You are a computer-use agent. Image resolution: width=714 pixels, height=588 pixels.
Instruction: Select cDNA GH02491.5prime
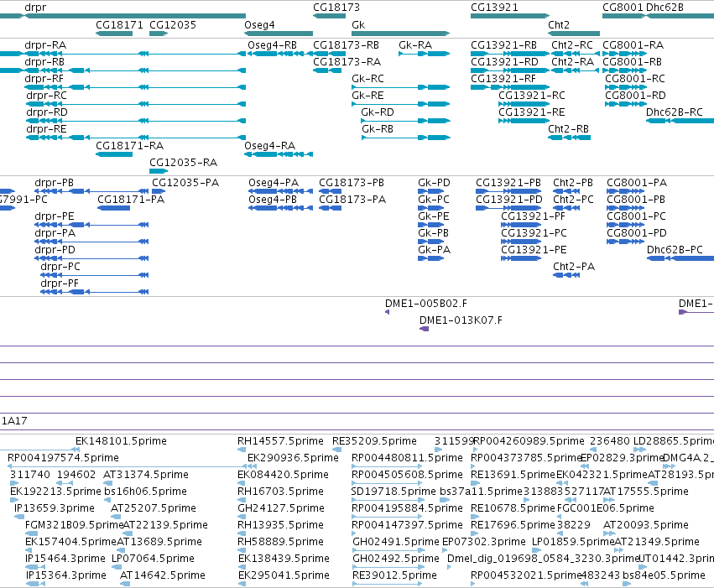click(388, 550)
